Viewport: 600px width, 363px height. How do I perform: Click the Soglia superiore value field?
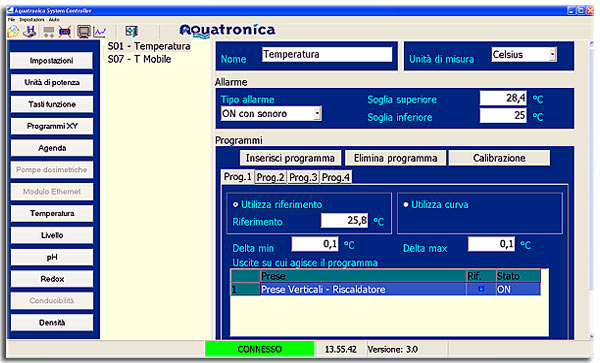(503, 98)
